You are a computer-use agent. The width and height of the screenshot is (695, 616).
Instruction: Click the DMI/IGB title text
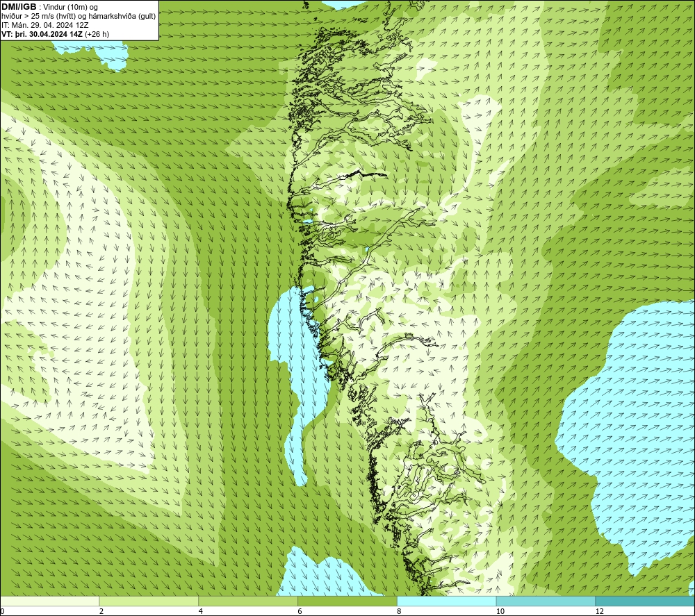(19, 7)
